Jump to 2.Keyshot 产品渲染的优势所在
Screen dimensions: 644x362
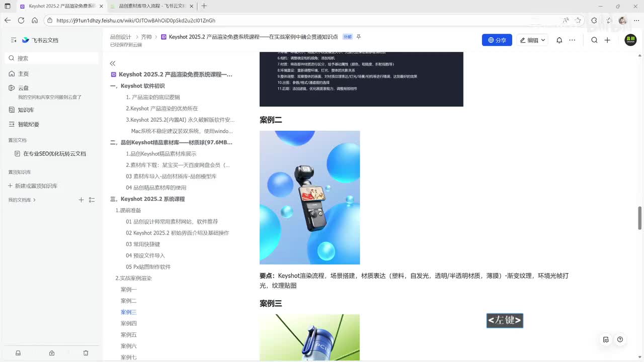[162, 109]
